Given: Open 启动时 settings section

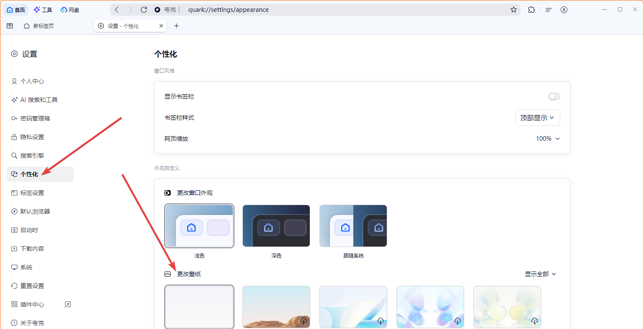Looking at the screenshot, I should tap(40, 230).
